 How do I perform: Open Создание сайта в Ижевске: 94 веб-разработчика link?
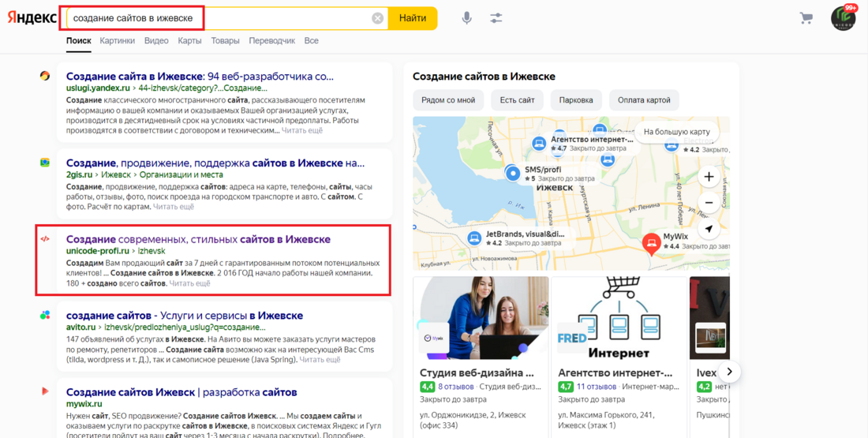[x=200, y=77]
